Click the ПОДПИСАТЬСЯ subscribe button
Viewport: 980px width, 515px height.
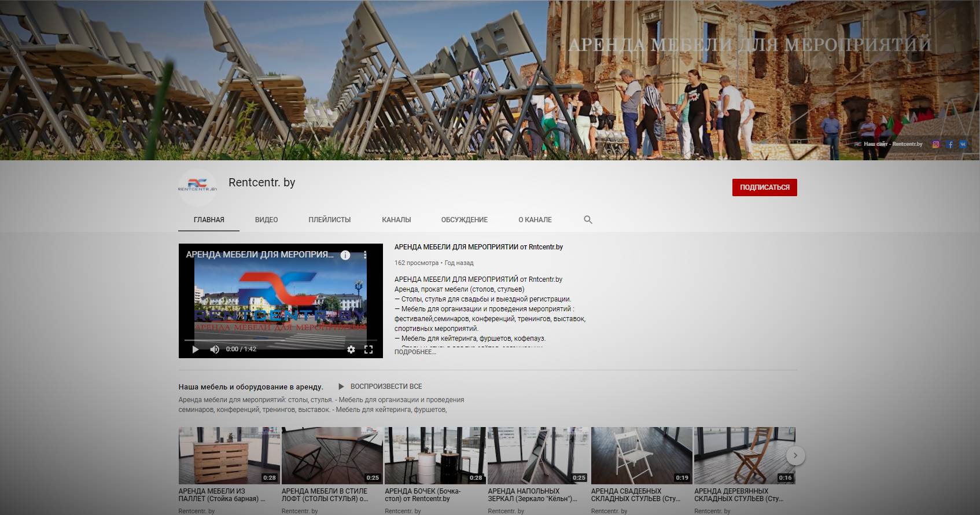click(765, 187)
